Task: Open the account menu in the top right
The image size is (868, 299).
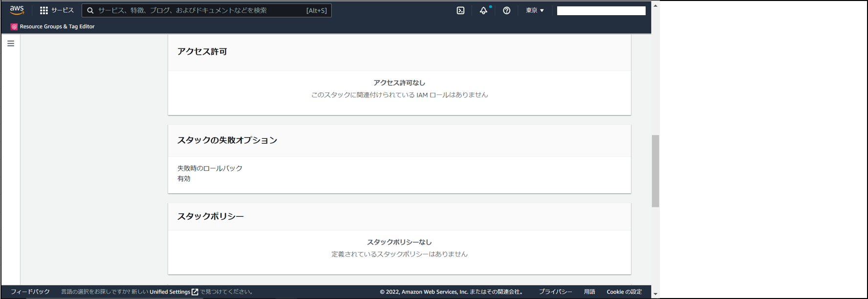Action: tap(601, 11)
